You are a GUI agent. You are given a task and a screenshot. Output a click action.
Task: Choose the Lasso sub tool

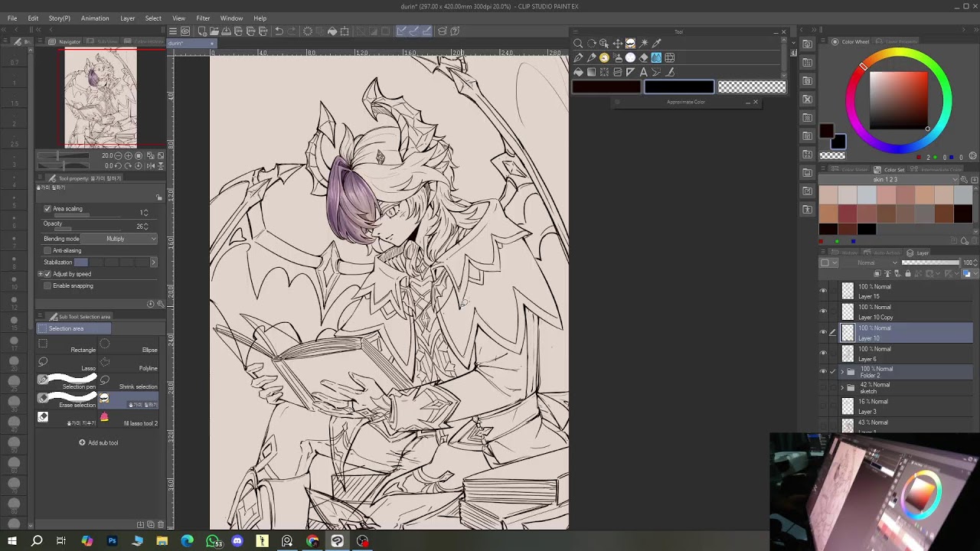[67, 363]
